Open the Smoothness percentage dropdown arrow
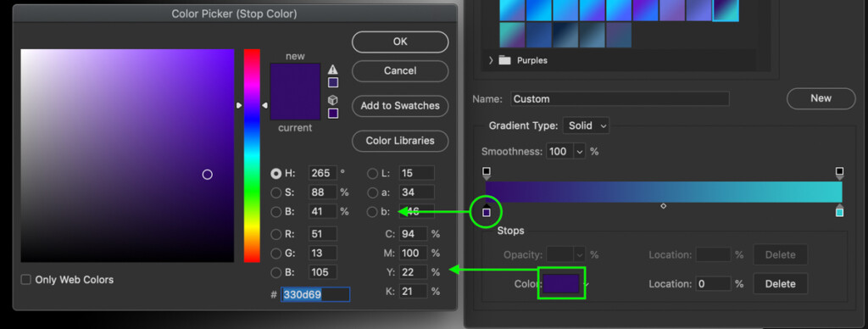Image resolution: width=868 pixels, height=329 pixels. (580, 151)
